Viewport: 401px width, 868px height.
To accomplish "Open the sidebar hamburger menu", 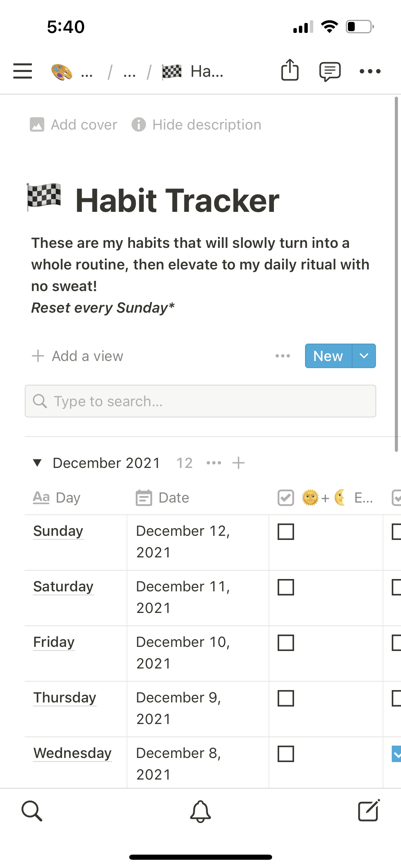I will 22,71.
